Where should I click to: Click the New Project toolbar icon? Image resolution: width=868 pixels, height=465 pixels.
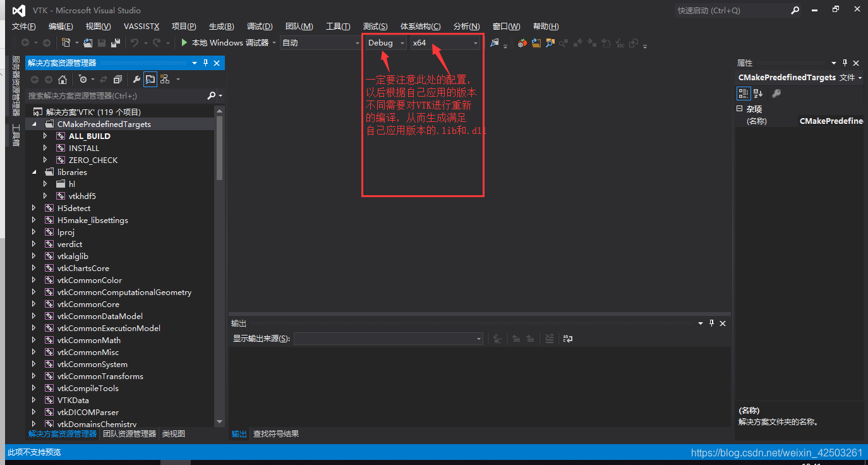point(66,43)
